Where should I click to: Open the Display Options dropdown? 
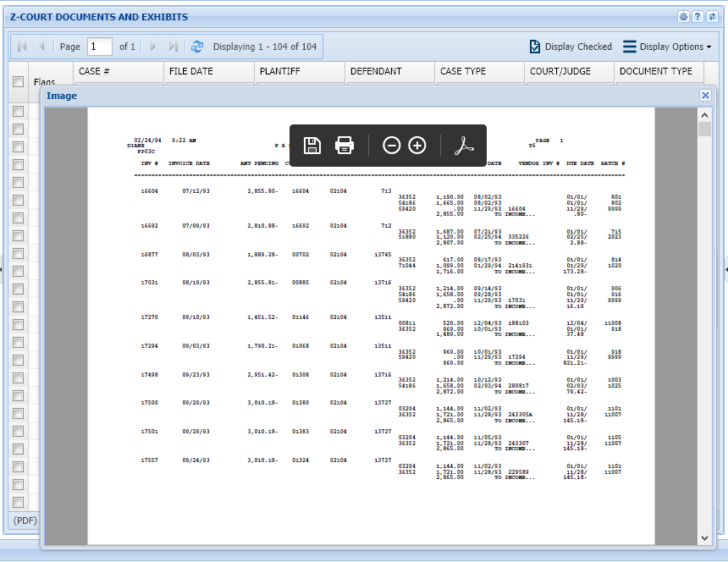tap(667, 47)
